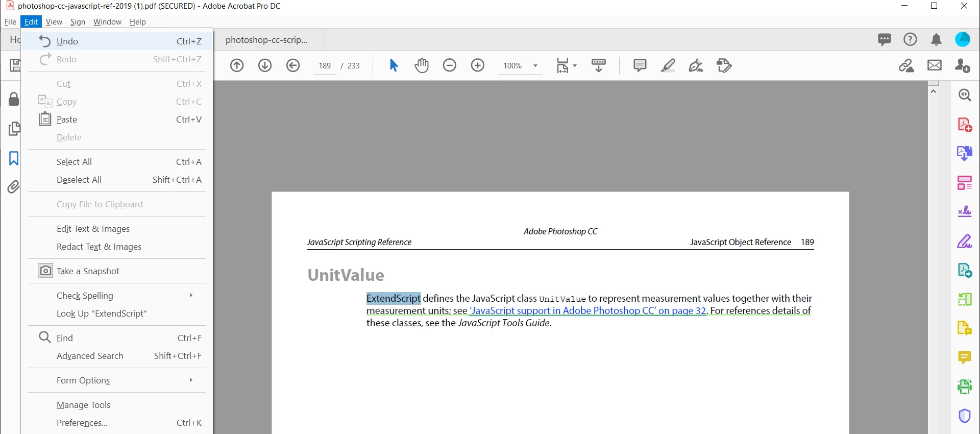Click the page number field showing 189

tap(325, 66)
